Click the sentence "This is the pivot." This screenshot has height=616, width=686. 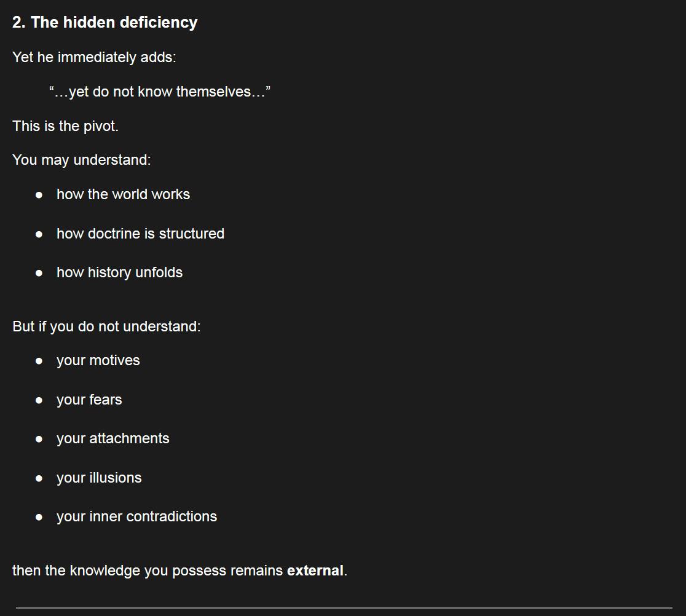(65, 126)
